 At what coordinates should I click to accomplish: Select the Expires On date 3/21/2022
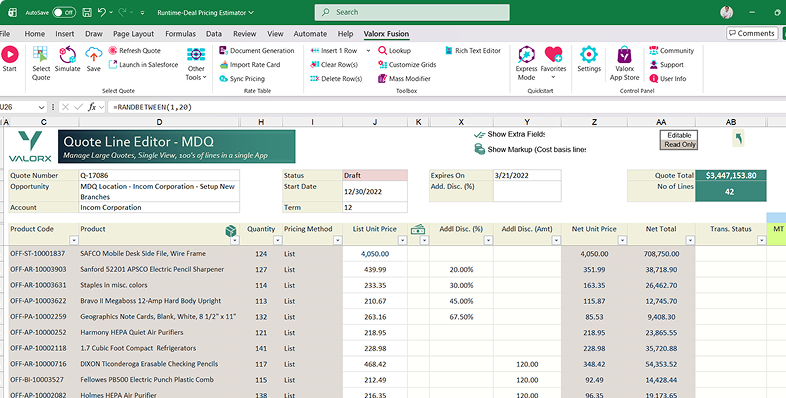pos(527,175)
